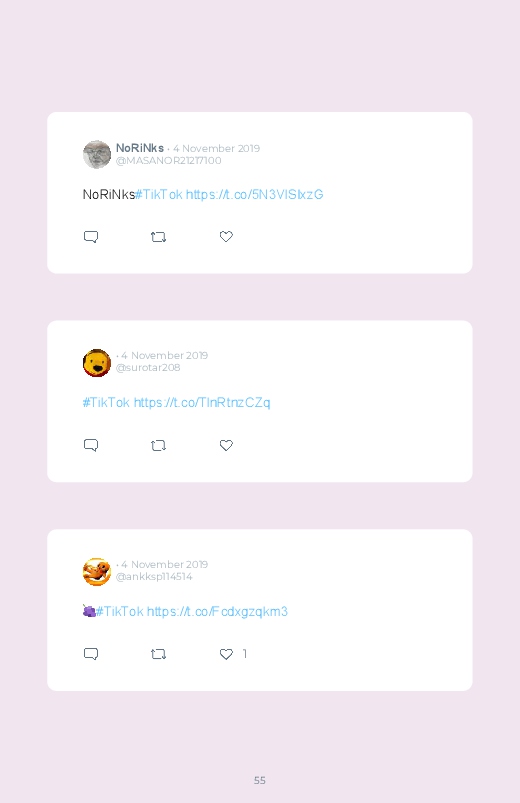The image size is (520, 803).
Task: Retweet the NoRiNks tweet
Action: (x=158, y=237)
